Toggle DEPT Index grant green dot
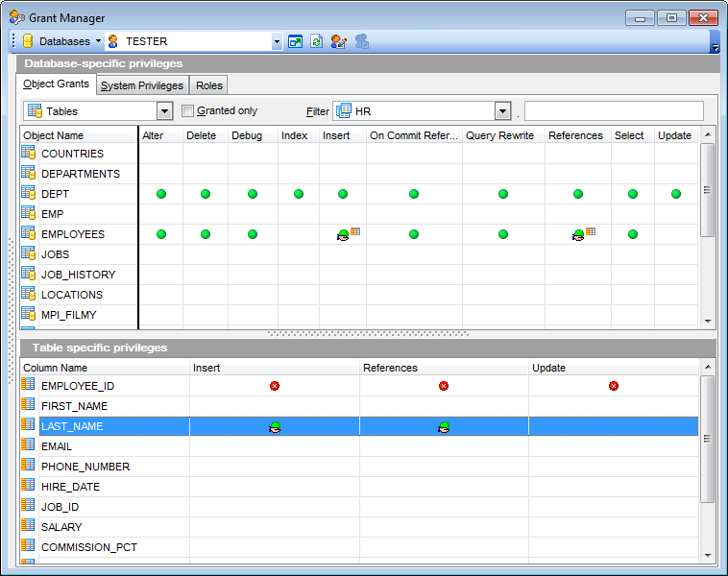 click(299, 194)
